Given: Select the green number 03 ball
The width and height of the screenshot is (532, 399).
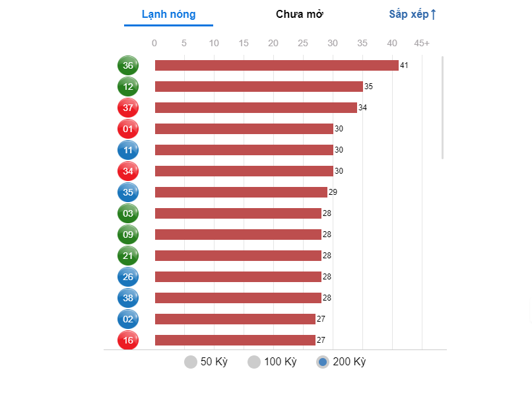Looking at the screenshot, I should pos(128,213).
